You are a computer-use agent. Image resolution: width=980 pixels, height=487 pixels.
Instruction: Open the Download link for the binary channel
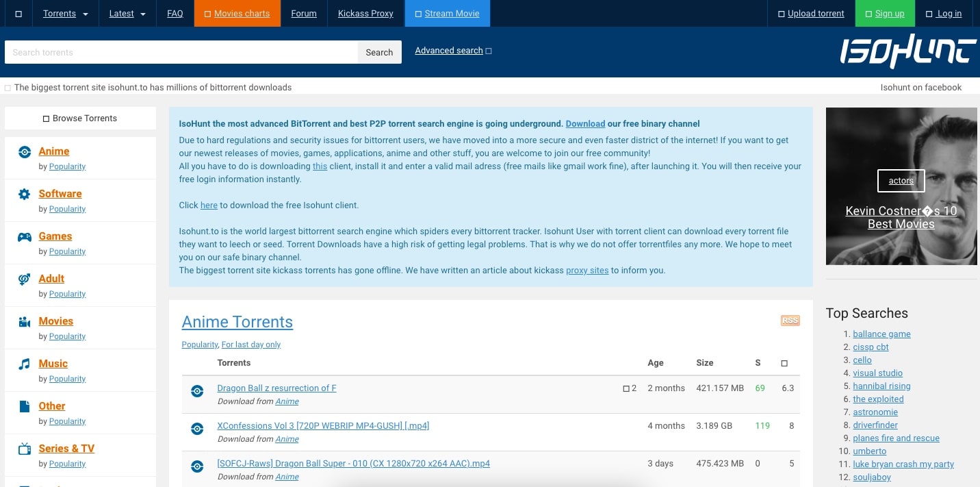[584, 124]
